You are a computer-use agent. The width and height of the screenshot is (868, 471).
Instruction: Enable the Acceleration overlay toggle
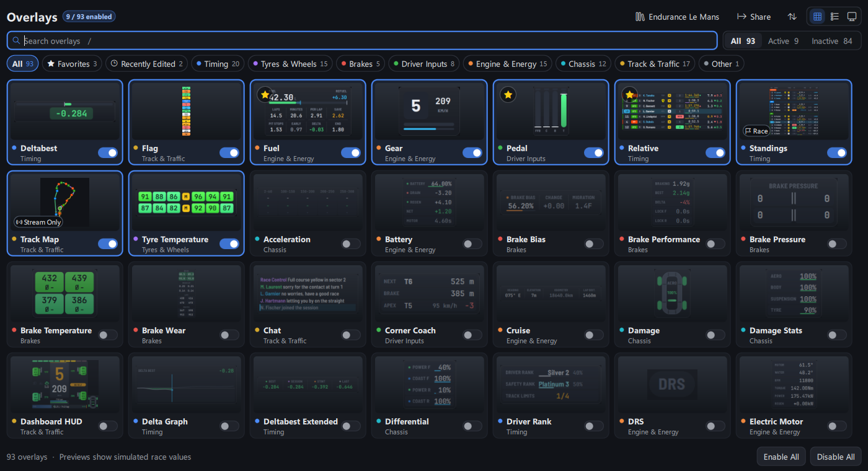pos(351,244)
